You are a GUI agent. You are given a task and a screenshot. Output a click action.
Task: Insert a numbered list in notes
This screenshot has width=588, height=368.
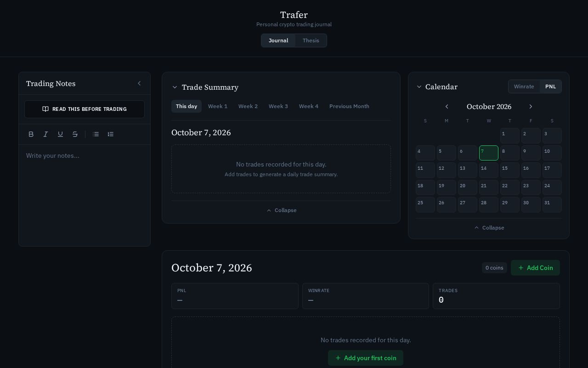coord(111,134)
